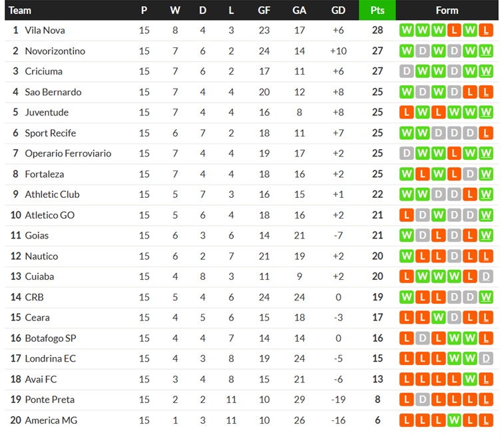
Task: Click the Team column header
Action: pyautogui.click(x=20, y=10)
